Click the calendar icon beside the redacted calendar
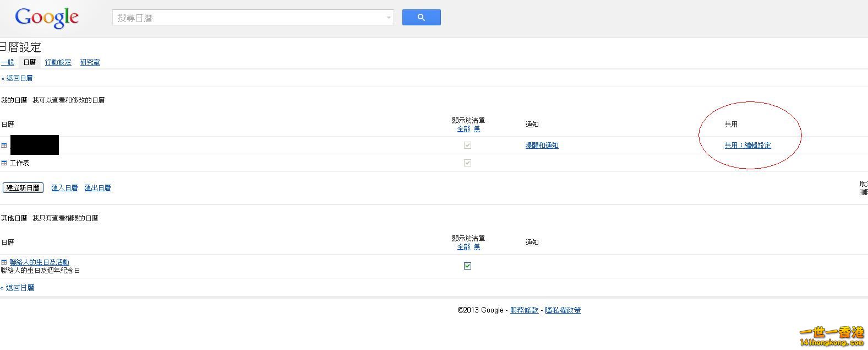Image resolution: width=868 pixels, height=350 pixels. [x=4, y=146]
